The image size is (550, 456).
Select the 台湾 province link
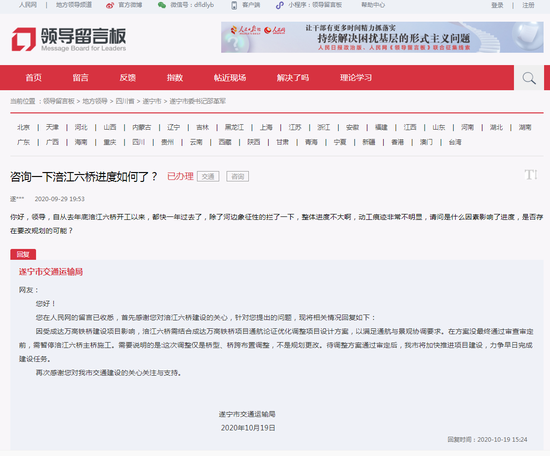455,142
